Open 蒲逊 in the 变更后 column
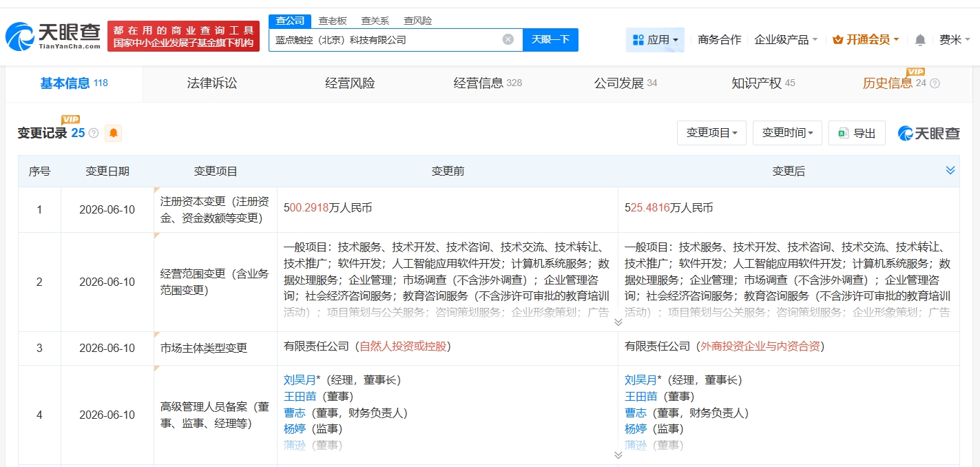The image size is (980, 467). (x=636, y=446)
